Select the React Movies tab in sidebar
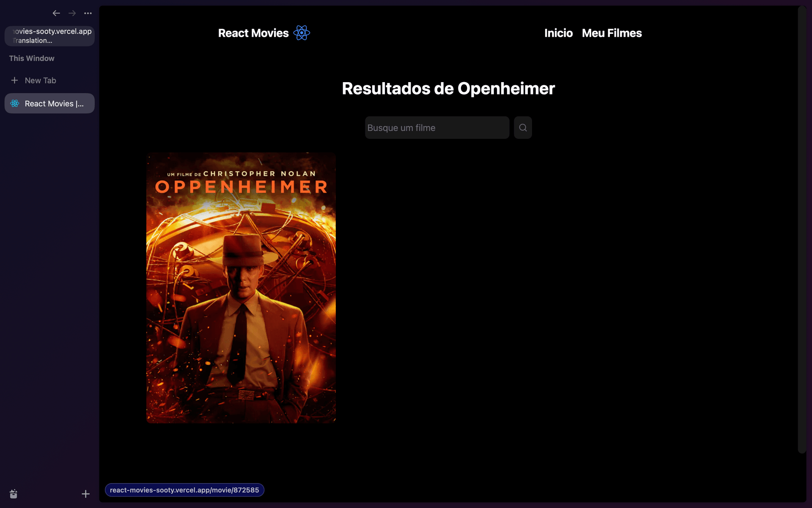Screen dimensions: 812x508 click(49, 103)
